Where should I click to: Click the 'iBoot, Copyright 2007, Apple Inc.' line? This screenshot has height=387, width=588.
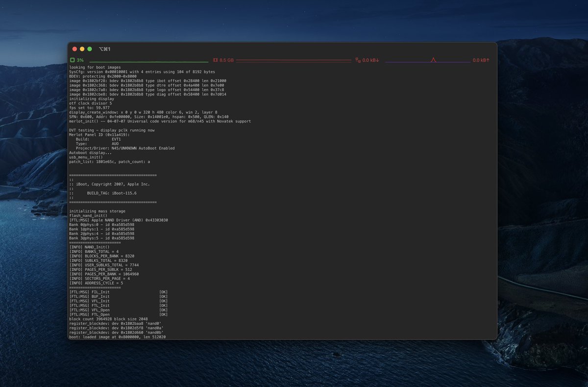click(110, 184)
